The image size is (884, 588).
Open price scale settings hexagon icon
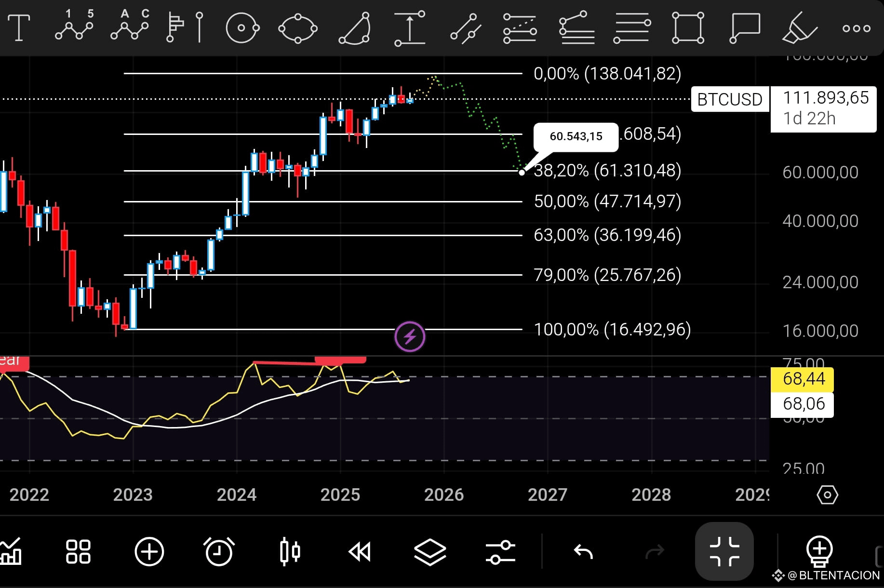point(827,495)
